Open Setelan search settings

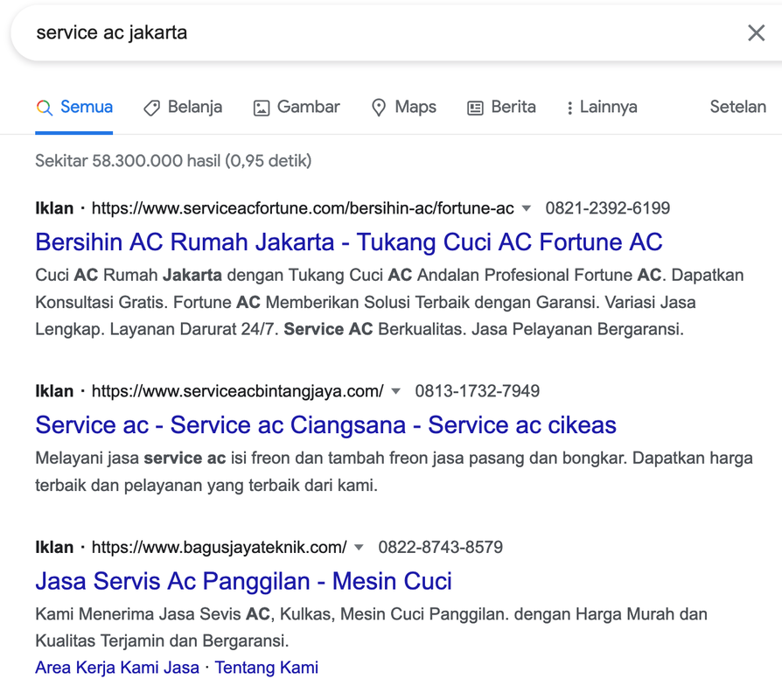click(x=737, y=107)
